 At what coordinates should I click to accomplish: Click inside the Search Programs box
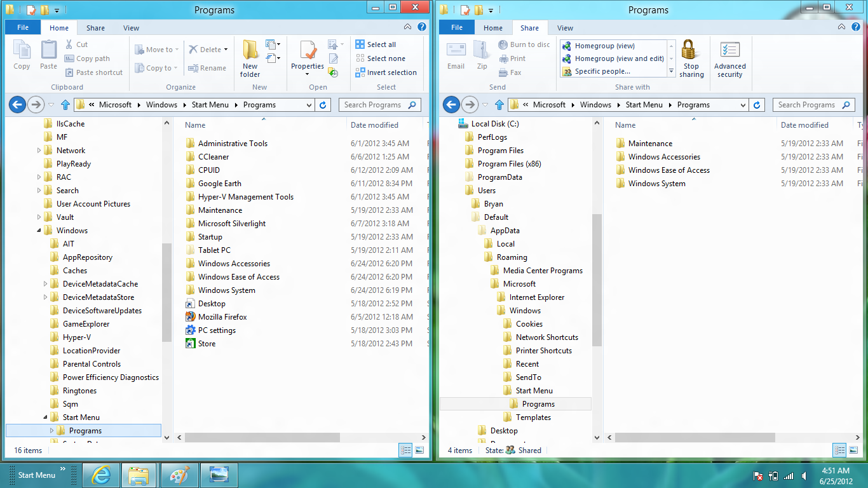click(375, 104)
